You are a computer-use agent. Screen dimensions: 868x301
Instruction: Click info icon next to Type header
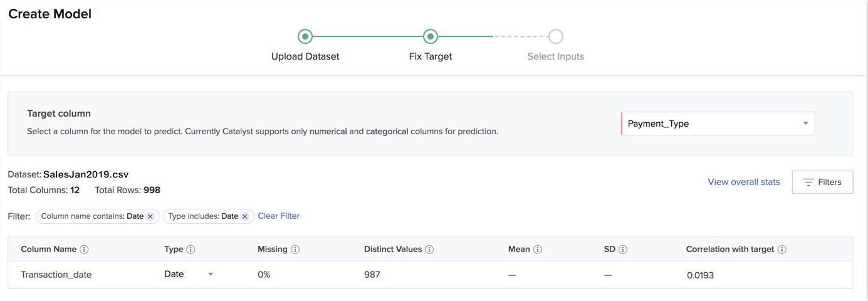point(191,250)
